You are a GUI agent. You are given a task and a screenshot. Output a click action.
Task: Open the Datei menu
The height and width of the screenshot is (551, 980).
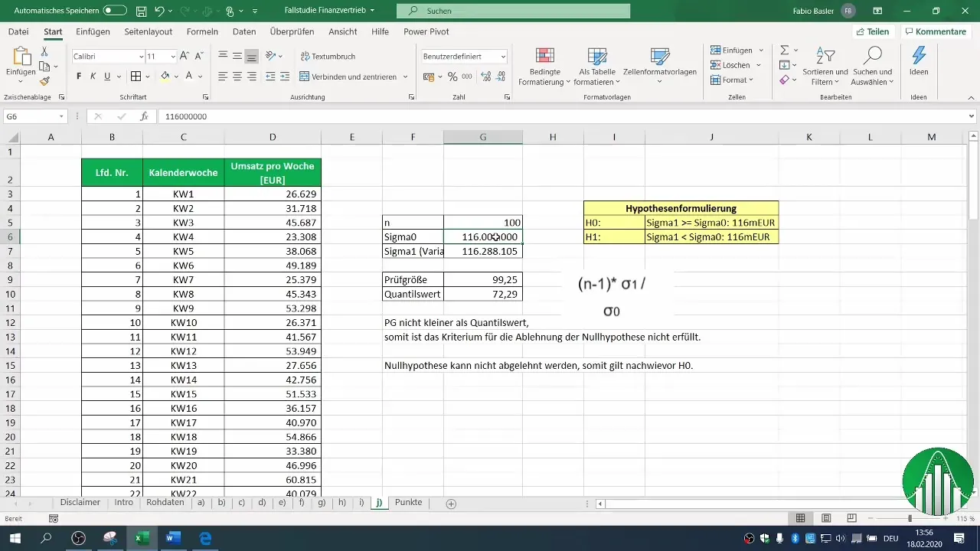point(18,31)
